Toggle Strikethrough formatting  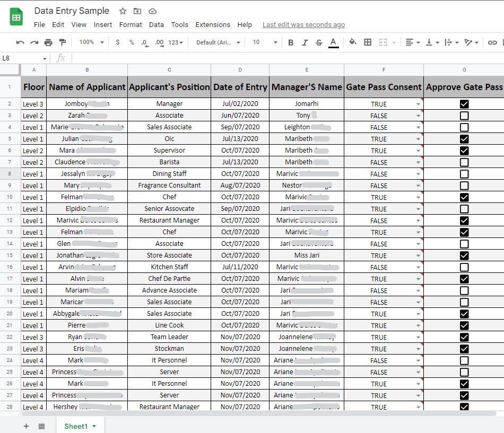pos(319,42)
